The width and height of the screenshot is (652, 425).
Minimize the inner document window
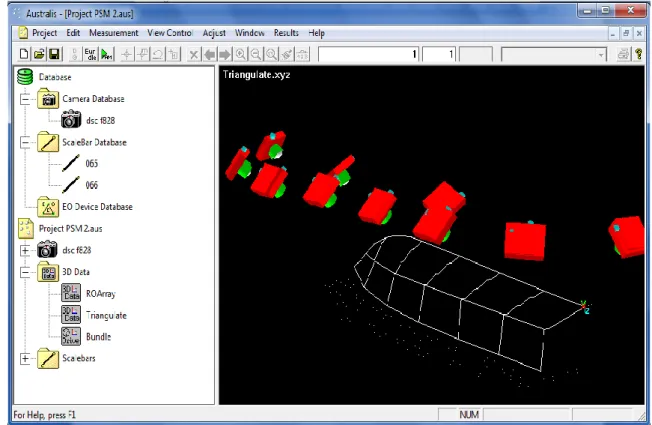612,33
